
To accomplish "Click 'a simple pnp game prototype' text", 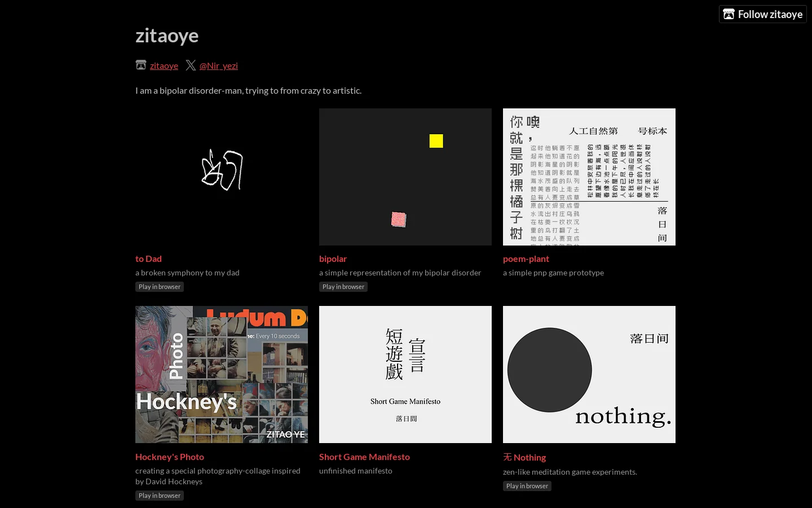I will (x=553, y=273).
